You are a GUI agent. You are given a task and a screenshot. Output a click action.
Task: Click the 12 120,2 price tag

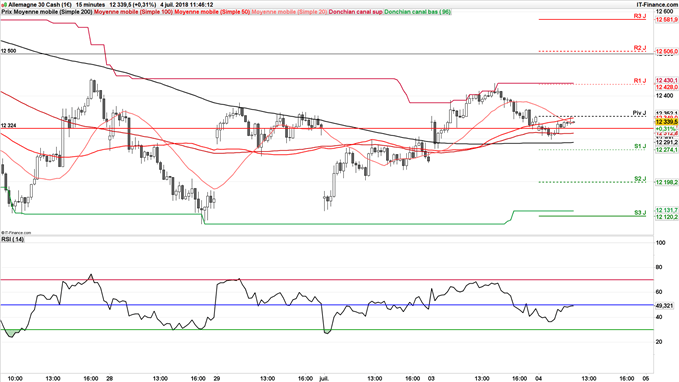coord(666,217)
